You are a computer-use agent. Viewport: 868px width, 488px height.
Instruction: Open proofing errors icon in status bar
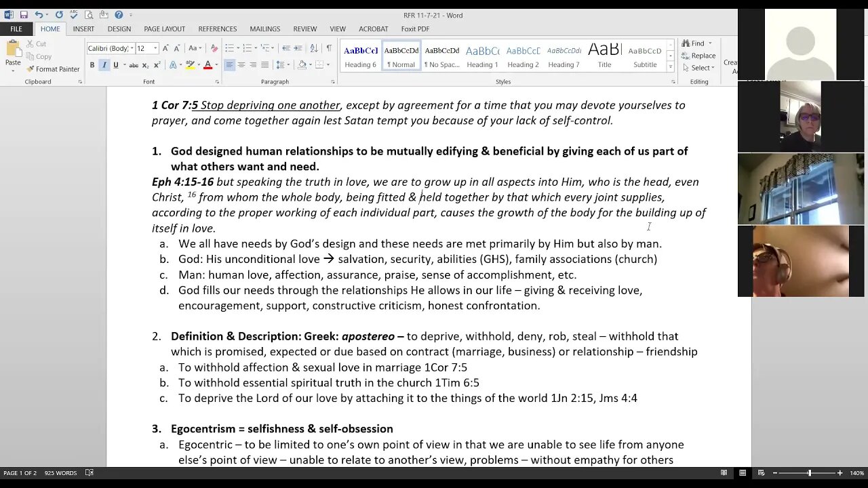[x=90, y=473]
